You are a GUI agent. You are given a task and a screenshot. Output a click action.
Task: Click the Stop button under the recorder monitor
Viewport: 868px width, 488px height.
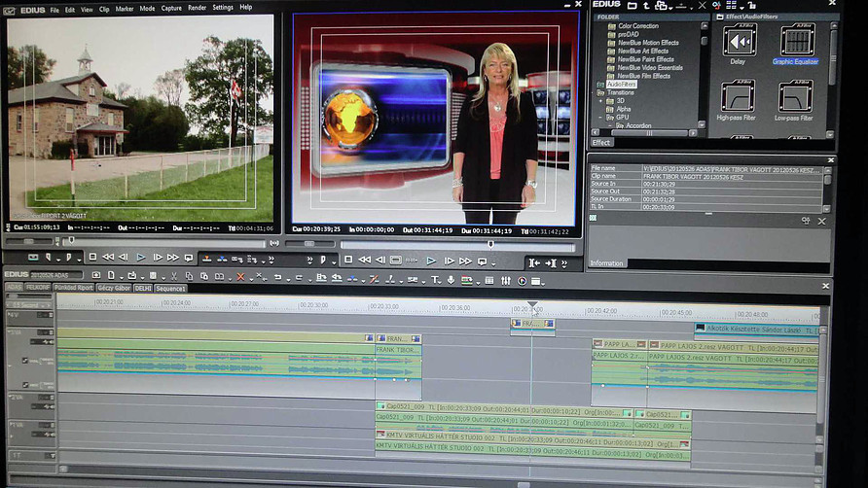click(349, 261)
